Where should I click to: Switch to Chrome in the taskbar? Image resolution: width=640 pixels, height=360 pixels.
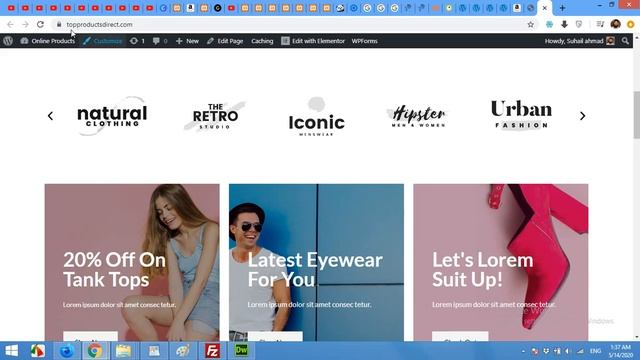[x=94, y=351]
